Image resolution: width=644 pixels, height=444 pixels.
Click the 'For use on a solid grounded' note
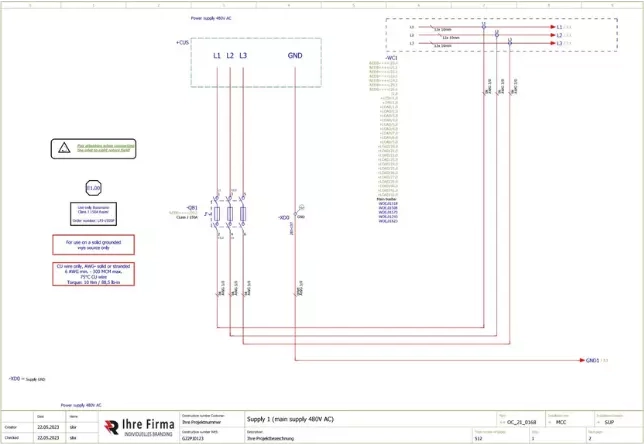tap(94, 245)
